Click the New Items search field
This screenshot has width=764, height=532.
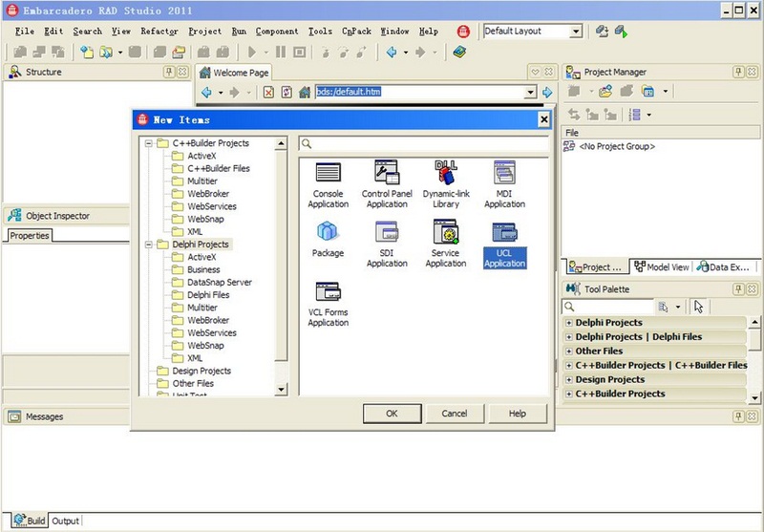(425, 144)
